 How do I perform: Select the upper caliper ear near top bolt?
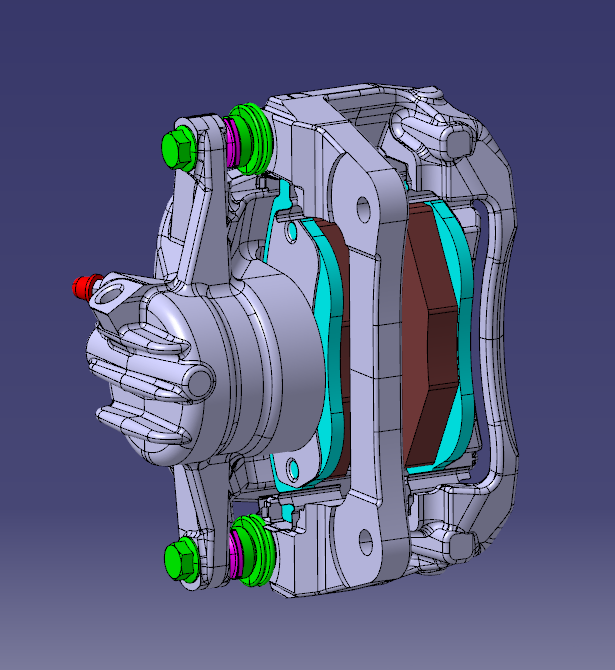click(x=207, y=171)
